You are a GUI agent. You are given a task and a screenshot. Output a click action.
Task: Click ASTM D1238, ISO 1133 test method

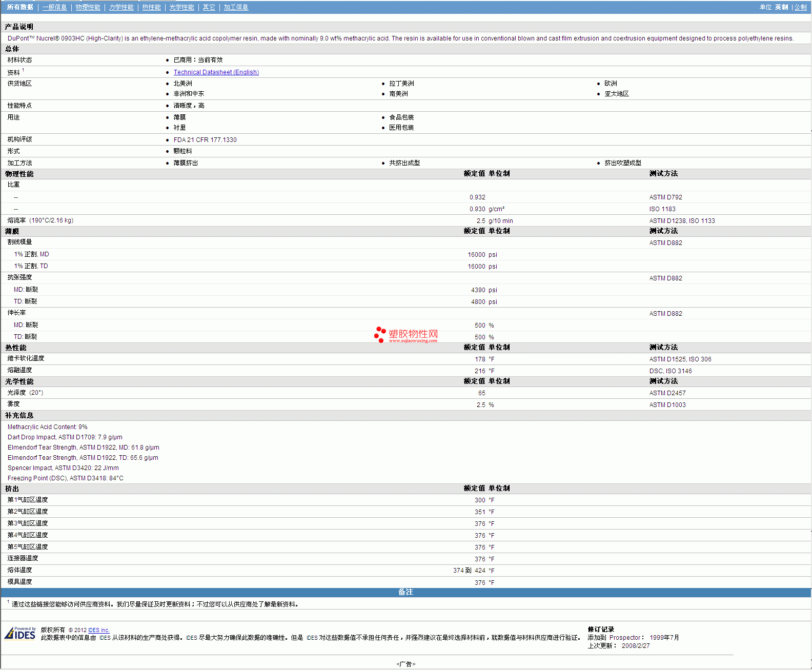click(682, 221)
